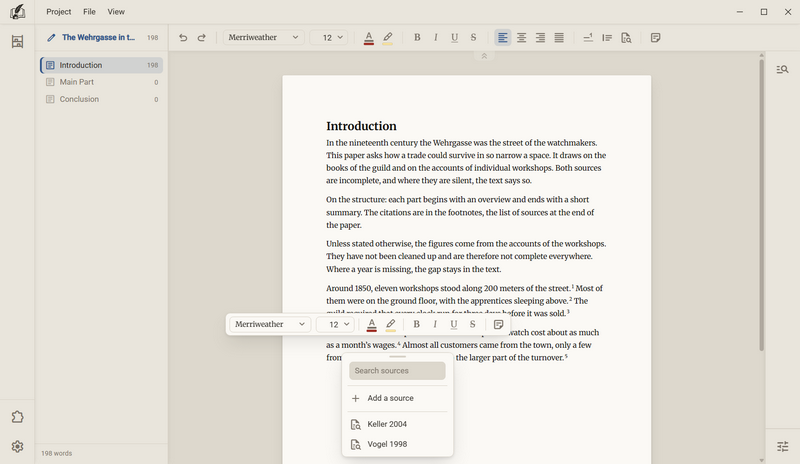The height and width of the screenshot is (464, 800).
Task: Click the scroll down arrow of the document scrollbar
Action: coord(761,460)
